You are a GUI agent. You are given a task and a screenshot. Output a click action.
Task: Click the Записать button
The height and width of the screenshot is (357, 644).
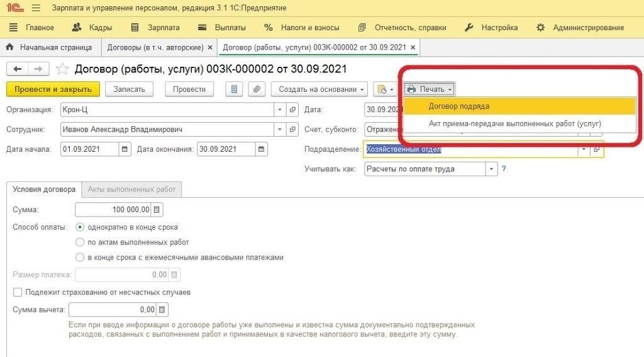click(129, 89)
